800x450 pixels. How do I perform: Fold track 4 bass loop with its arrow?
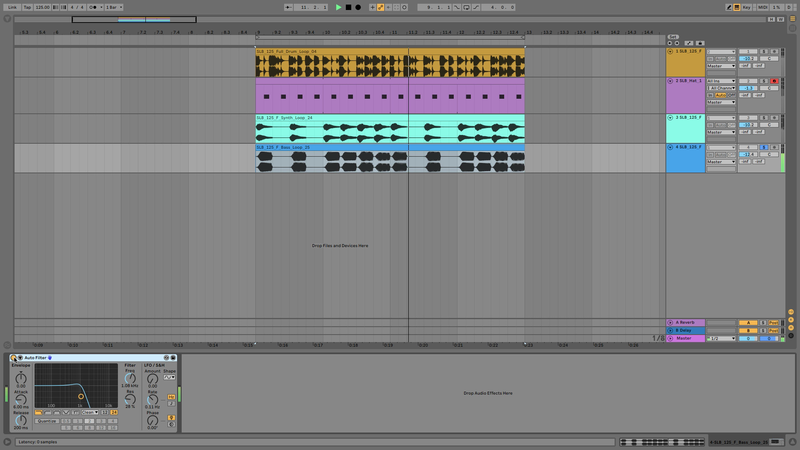coord(670,147)
